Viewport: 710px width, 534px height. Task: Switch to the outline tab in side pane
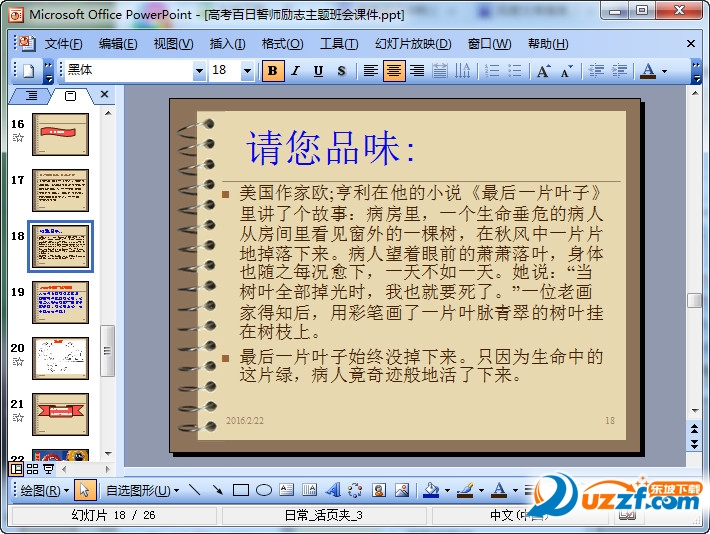tap(32, 95)
